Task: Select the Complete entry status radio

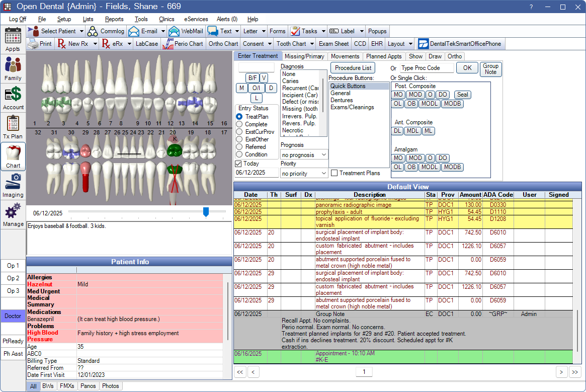Action: (239, 124)
